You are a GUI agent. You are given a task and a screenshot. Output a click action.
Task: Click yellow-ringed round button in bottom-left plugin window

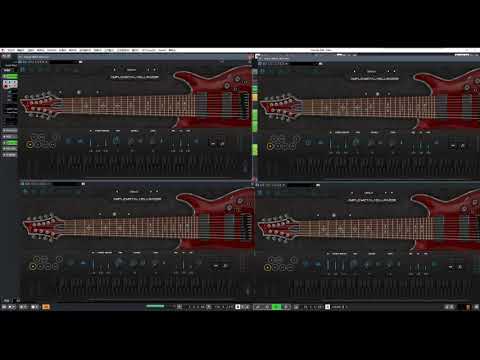[33, 267]
